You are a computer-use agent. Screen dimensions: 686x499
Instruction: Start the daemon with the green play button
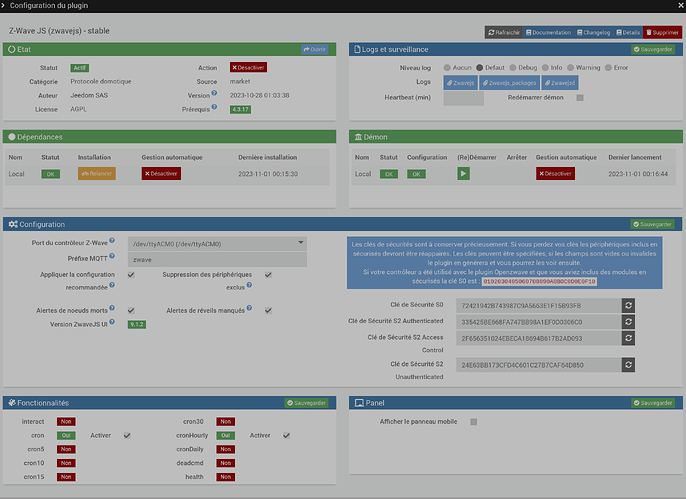(x=463, y=174)
